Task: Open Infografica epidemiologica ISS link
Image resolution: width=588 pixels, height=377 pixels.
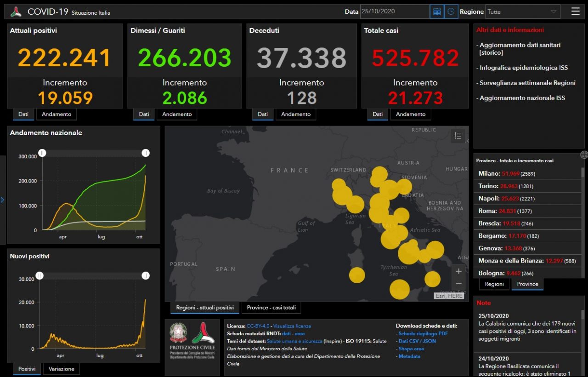Action: pos(524,68)
